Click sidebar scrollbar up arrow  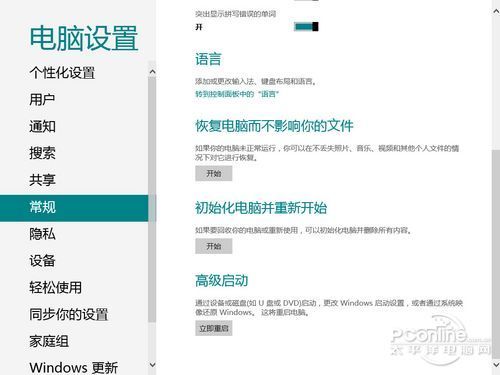coord(152,72)
